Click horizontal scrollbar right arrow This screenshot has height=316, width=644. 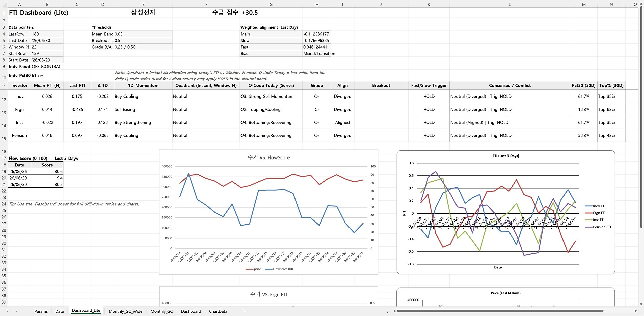click(x=636, y=311)
